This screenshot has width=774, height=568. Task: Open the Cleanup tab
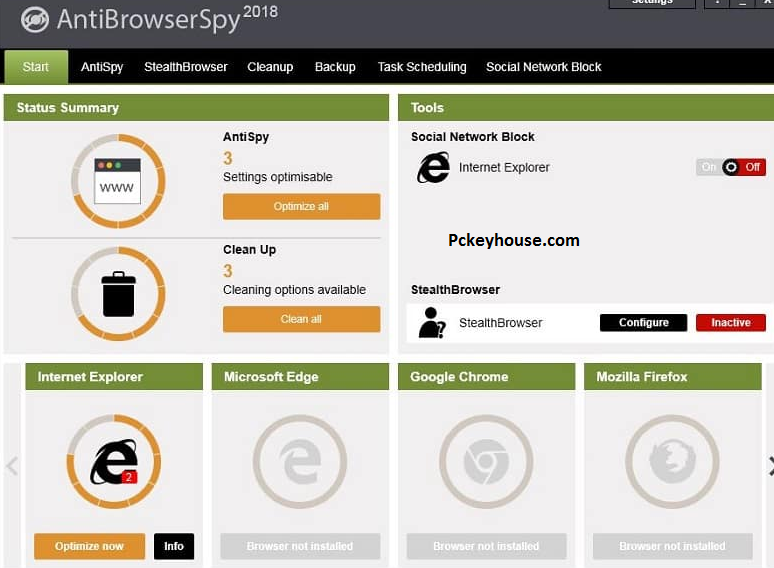click(x=270, y=67)
